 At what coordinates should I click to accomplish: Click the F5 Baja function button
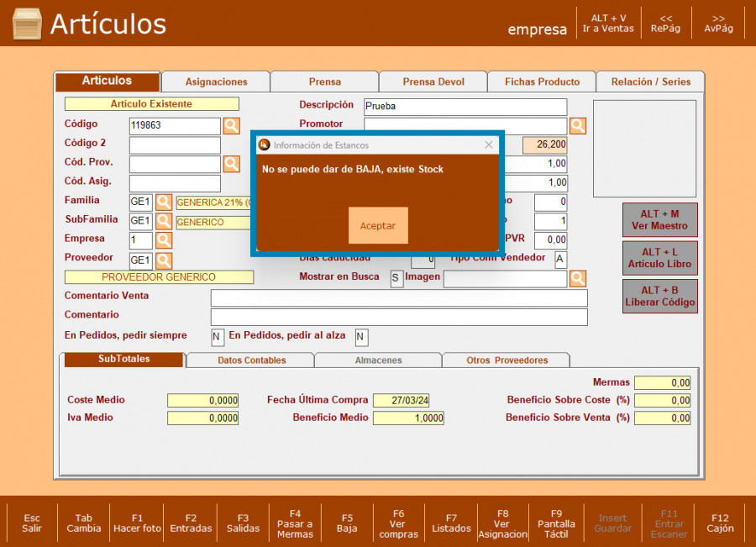[347, 523]
